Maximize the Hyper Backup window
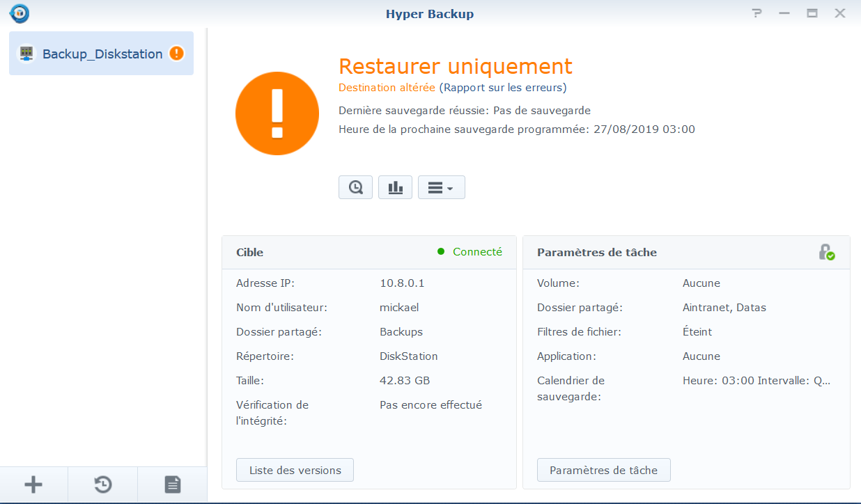The image size is (861, 504). [812, 13]
